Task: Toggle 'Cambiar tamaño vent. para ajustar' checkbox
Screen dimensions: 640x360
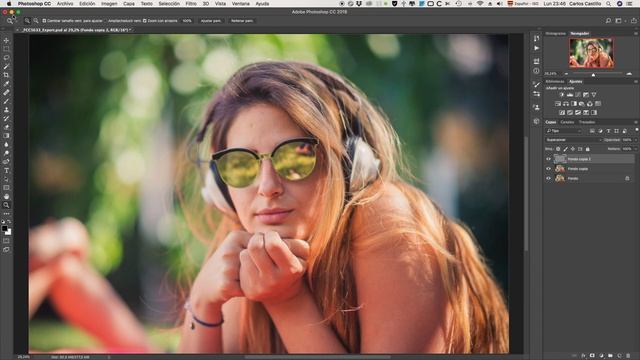Action: [x=44, y=21]
